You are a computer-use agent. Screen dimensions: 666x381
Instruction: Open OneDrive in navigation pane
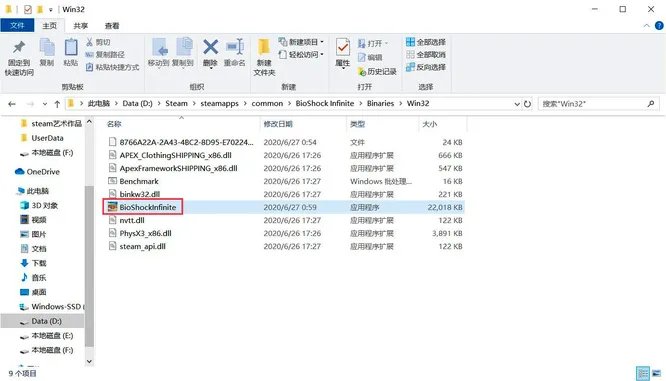coord(37,172)
